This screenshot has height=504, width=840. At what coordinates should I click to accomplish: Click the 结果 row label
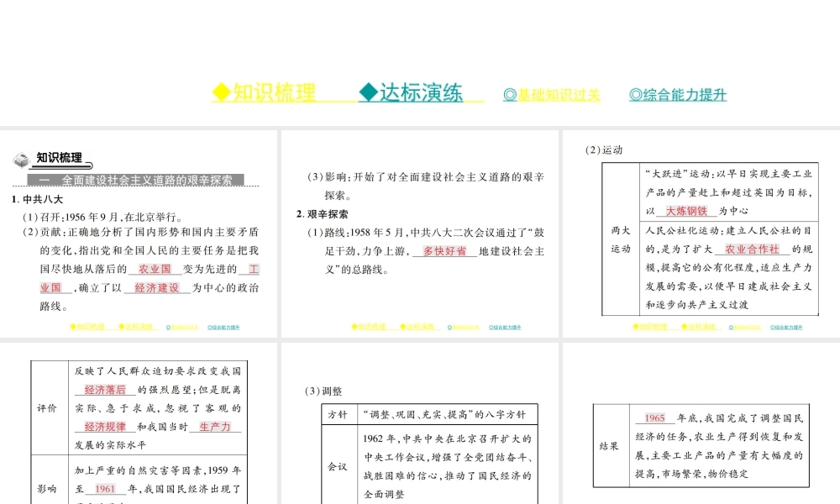(x=609, y=445)
